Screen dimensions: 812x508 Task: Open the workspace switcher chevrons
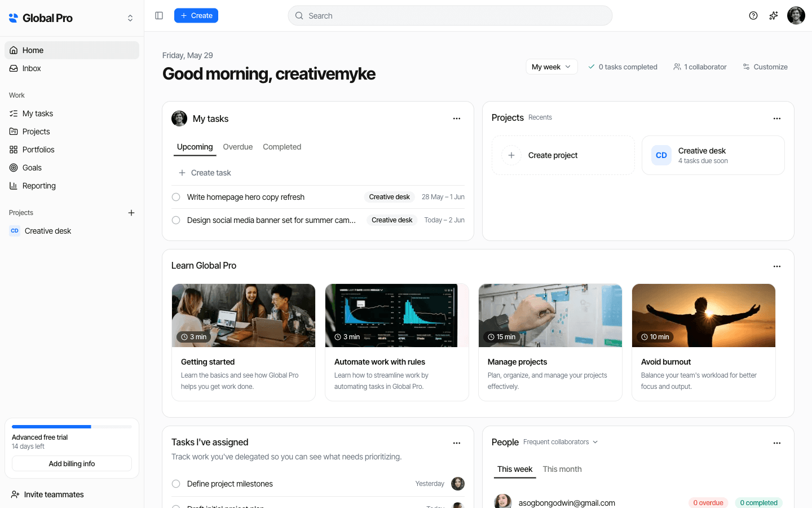[x=130, y=18]
